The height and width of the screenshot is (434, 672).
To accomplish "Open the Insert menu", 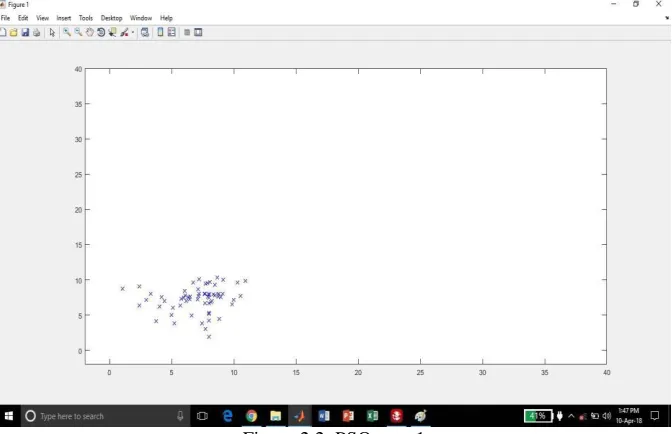I will (64, 18).
